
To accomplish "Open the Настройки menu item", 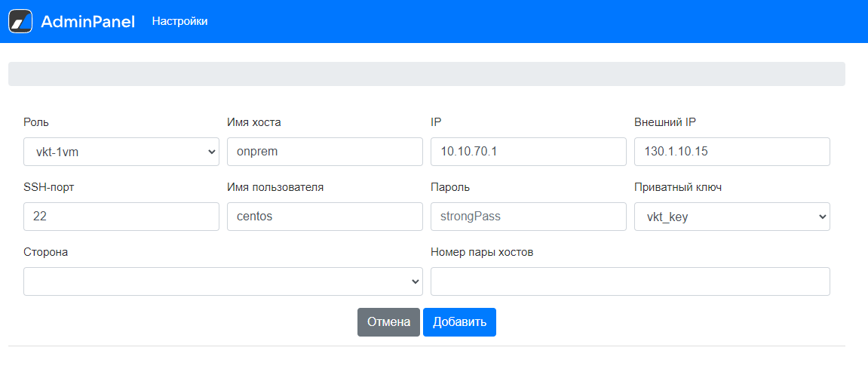I will (x=179, y=21).
